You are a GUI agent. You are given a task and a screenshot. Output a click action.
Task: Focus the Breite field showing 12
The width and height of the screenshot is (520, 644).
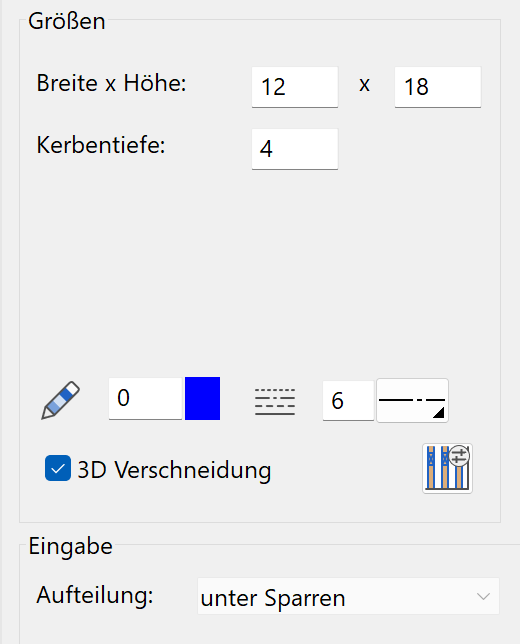(295, 87)
